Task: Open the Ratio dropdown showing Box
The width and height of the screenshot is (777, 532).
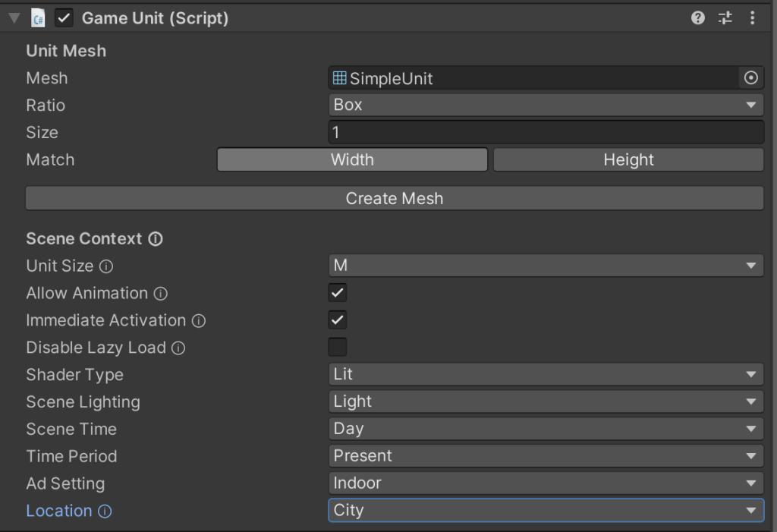Action: pyautogui.click(x=546, y=105)
